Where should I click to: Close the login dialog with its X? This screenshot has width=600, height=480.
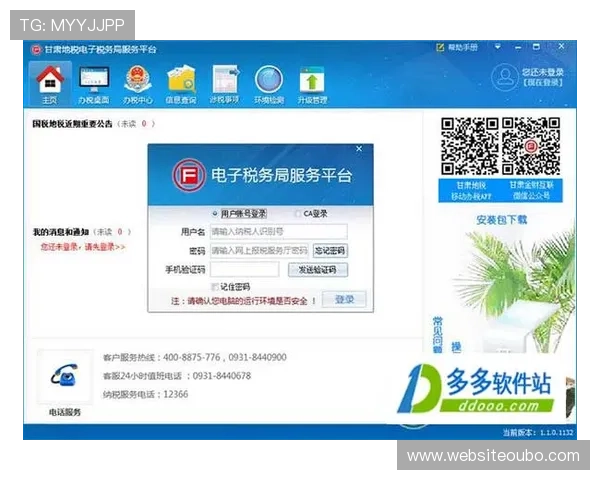point(359,149)
